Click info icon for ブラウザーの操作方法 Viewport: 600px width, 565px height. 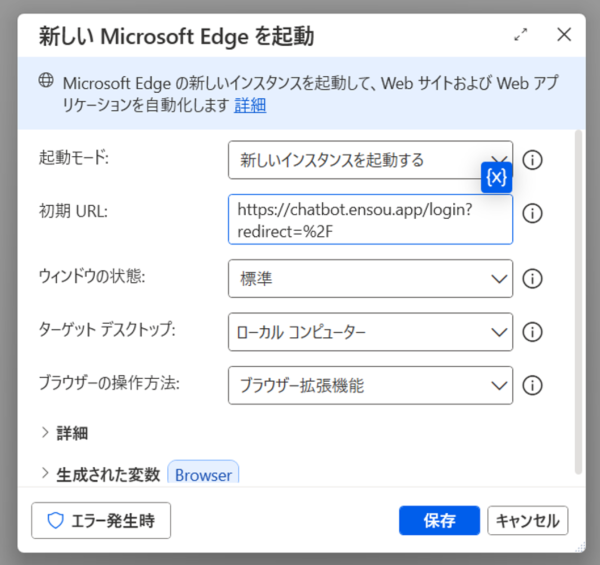(x=533, y=385)
